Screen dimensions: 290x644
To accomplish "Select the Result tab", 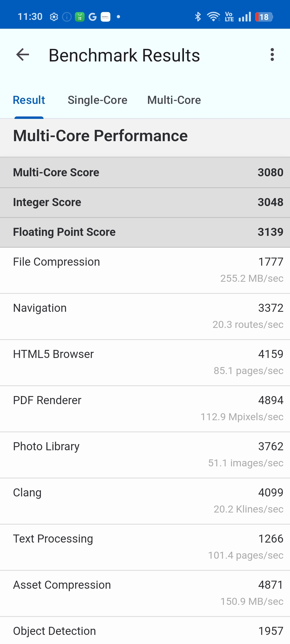I will click(29, 100).
